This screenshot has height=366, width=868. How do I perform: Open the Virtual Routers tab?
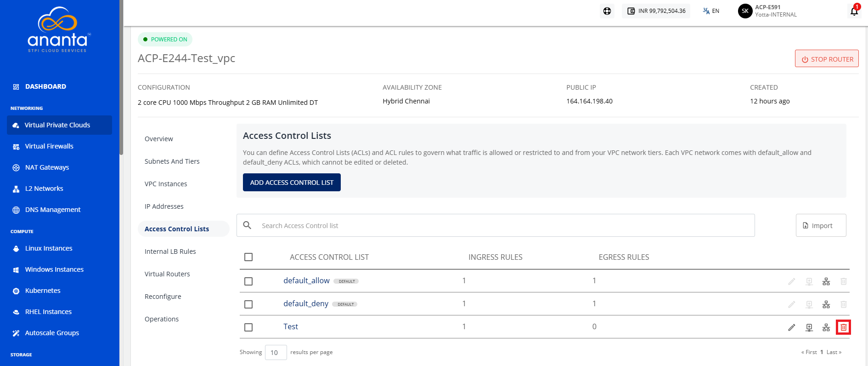[167, 274]
